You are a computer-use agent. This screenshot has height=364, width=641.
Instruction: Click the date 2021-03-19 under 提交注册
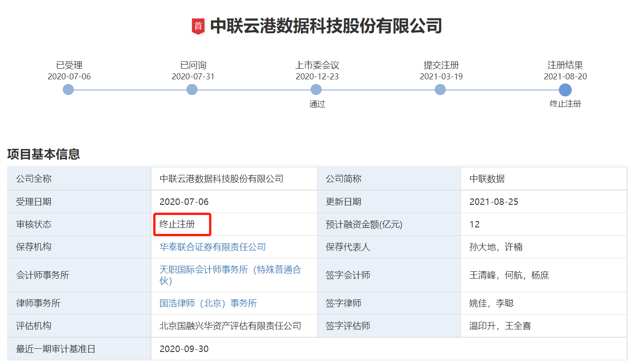click(x=441, y=77)
